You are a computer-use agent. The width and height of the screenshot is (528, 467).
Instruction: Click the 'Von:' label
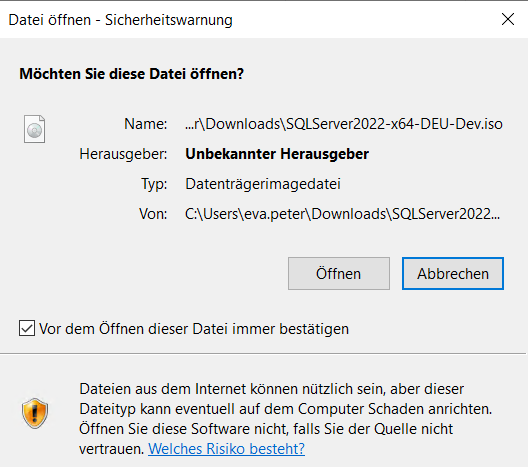pos(153,214)
